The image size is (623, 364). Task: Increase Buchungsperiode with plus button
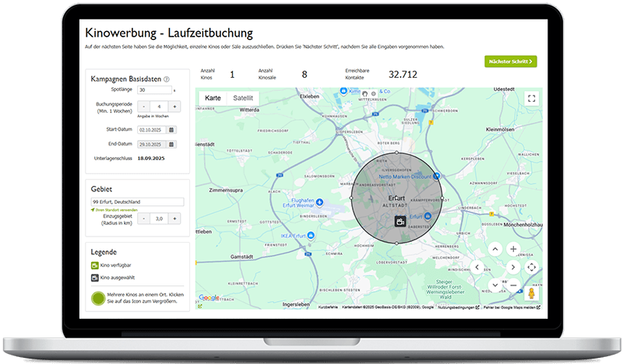pyautogui.click(x=174, y=107)
